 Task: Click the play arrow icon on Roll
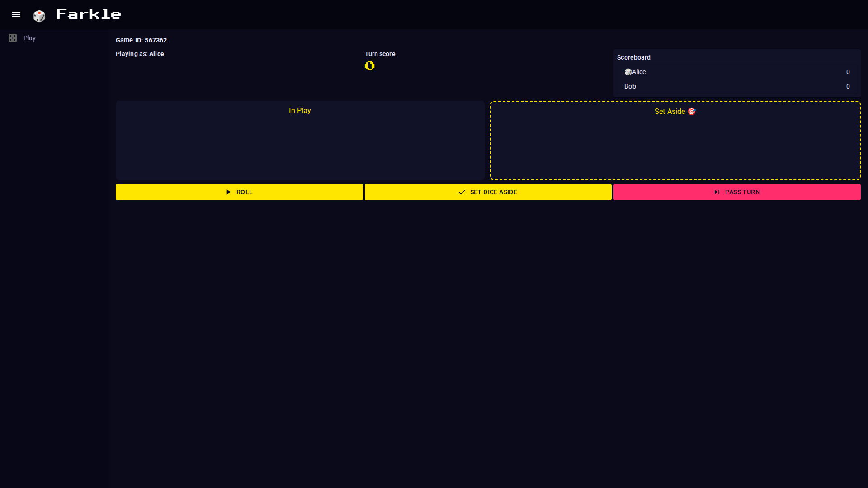point(228,192)
